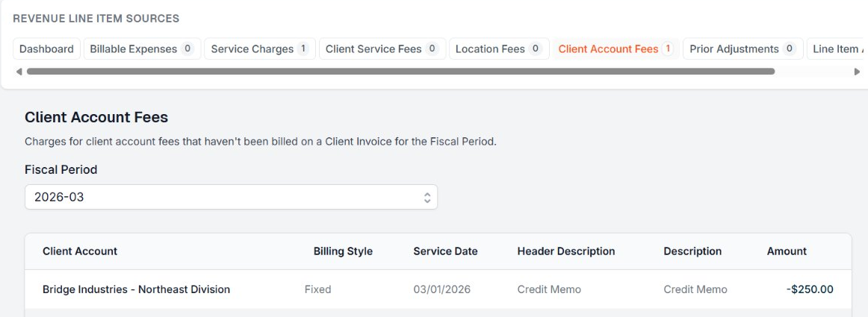Image resolution: width=868 pixels, height=317 pixels.
Task: Click the Service Date column header
Action: tap(445, 251)
